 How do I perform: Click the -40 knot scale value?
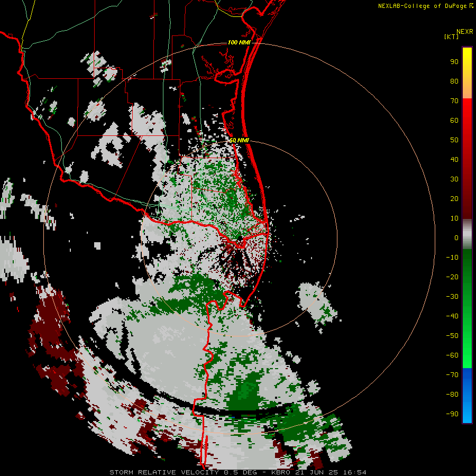click(x=452, y=316)
